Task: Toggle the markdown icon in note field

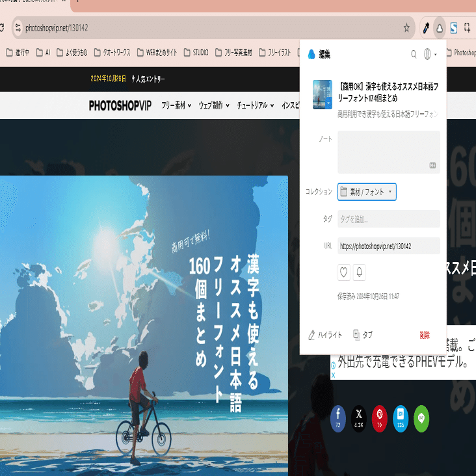Action: (432, 165)
